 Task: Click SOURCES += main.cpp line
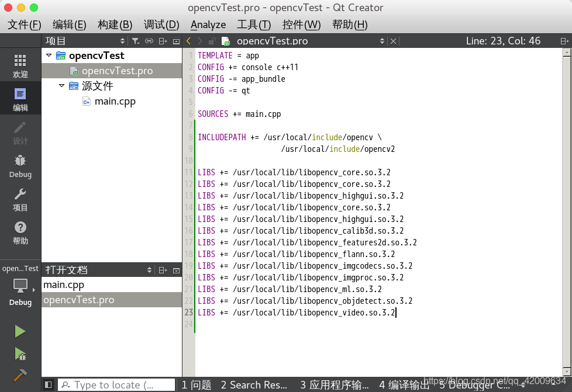pos(239,114)
